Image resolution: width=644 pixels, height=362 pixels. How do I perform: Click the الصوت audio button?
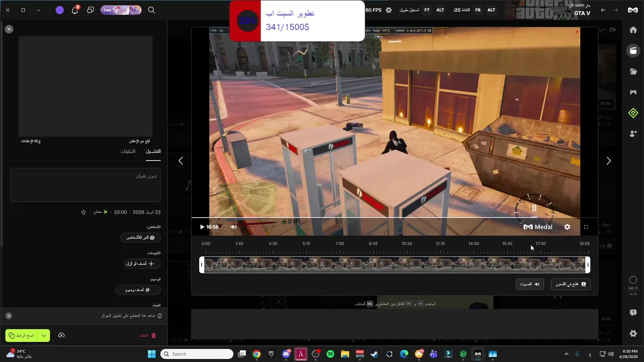(530, 284)
